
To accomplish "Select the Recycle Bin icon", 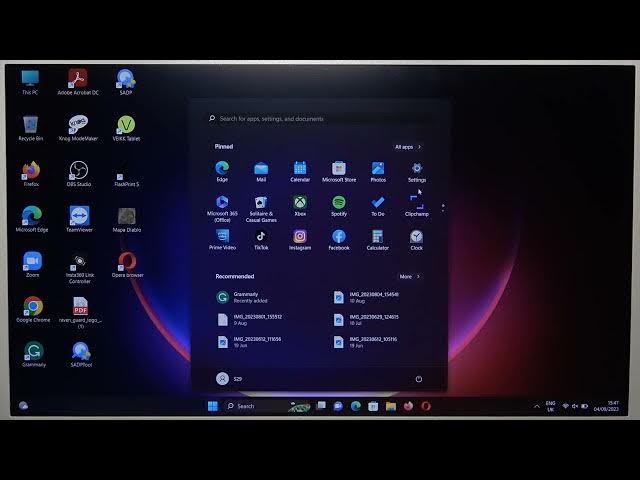I will (x=31, y=129).
